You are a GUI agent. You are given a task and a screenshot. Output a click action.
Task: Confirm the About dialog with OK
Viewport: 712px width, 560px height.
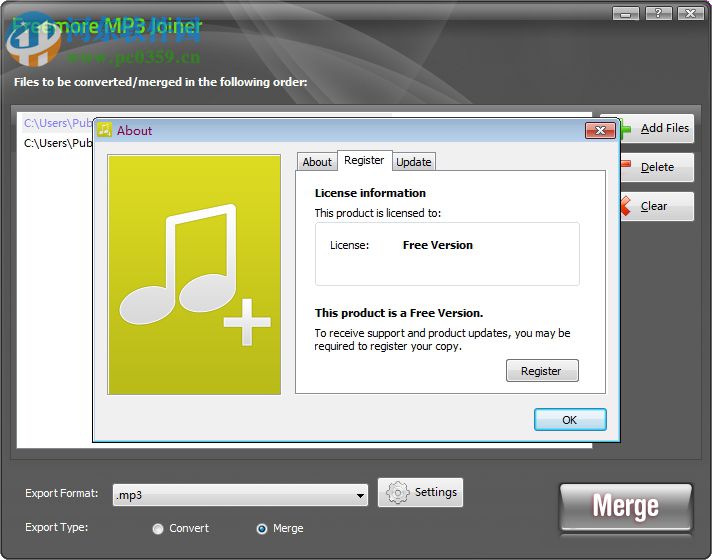pos(570,420)
